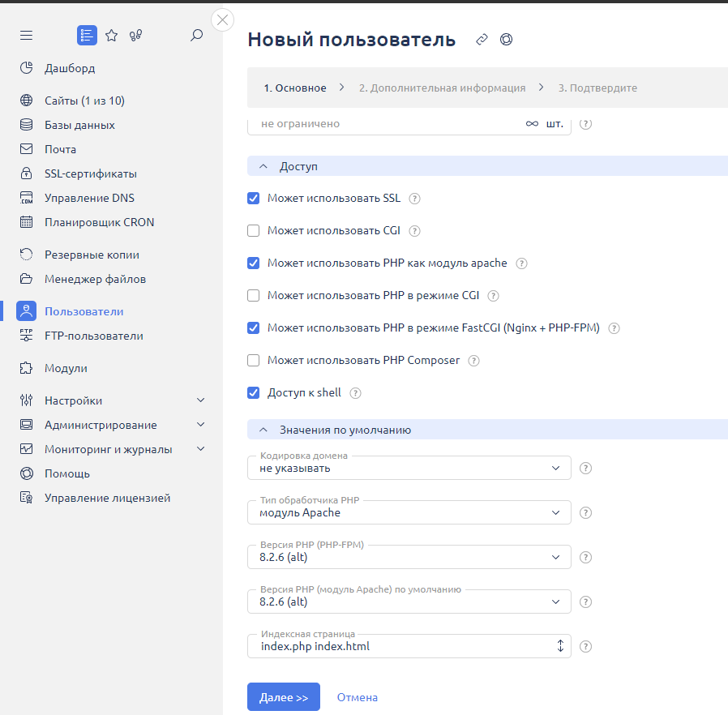Enable 'Может использовать PHP Composer' checkbox
The height and width of the screenshot is (715, 728).
(253, 360)
